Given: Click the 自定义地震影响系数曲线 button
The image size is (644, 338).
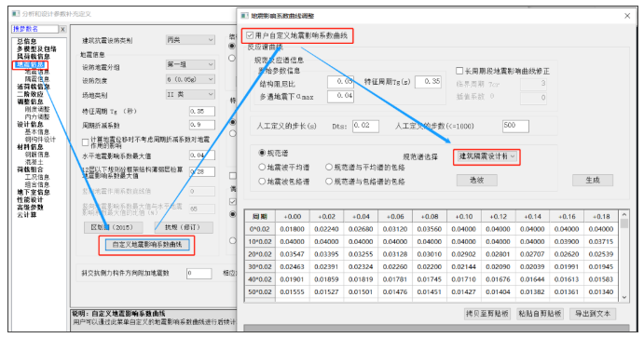Looking at the screenshot, I should [x=146, y=245].
